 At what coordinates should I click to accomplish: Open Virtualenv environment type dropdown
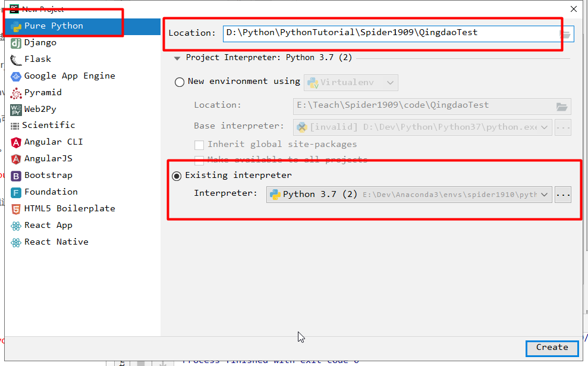coord(351,83)
